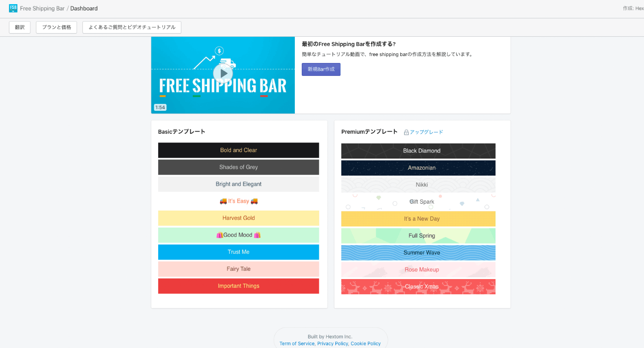Image resolution: width=644 pixels, height=348 pixels.
Task: Click the Built by Hextom Inc. text
Action: pyautogui.click(x=330, y=337)
